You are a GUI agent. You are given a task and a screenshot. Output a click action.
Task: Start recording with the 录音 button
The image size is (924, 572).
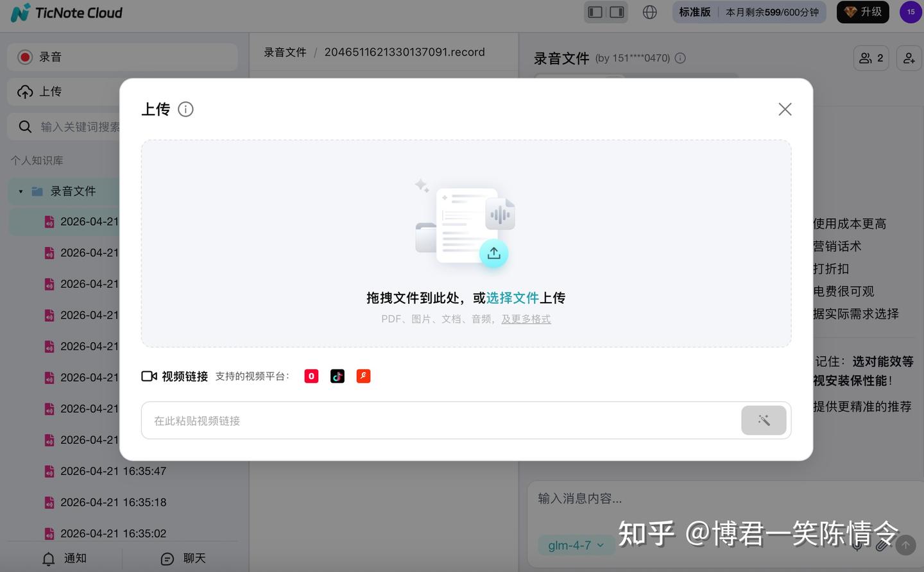click(123, 57)
